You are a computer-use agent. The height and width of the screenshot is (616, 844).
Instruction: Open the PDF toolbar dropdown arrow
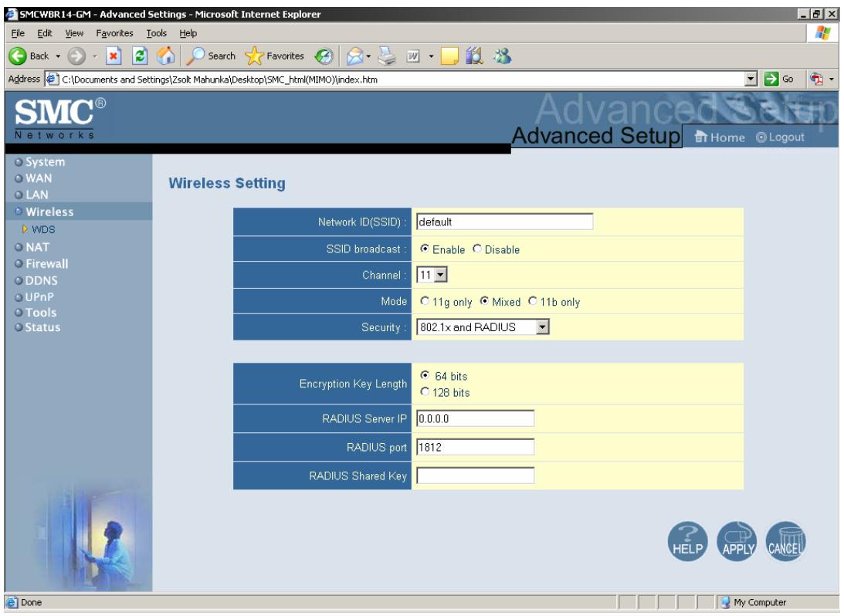click(x=832, y=79)
